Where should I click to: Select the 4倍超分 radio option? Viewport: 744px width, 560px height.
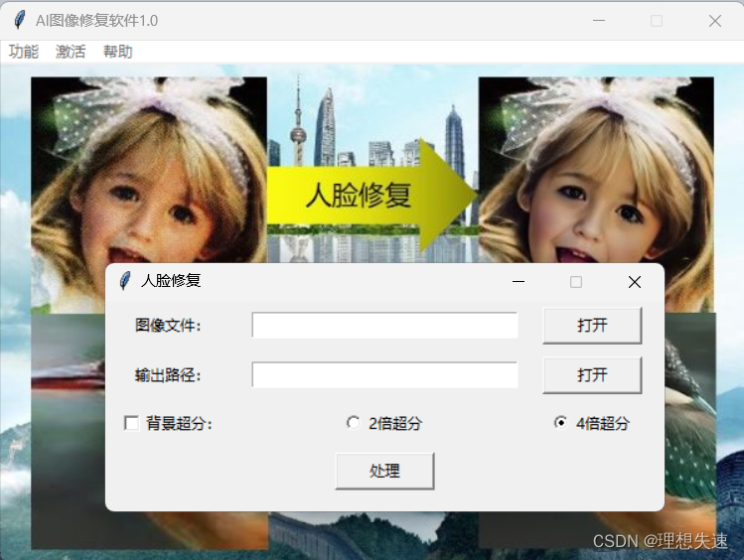click(x=560, y=423)
